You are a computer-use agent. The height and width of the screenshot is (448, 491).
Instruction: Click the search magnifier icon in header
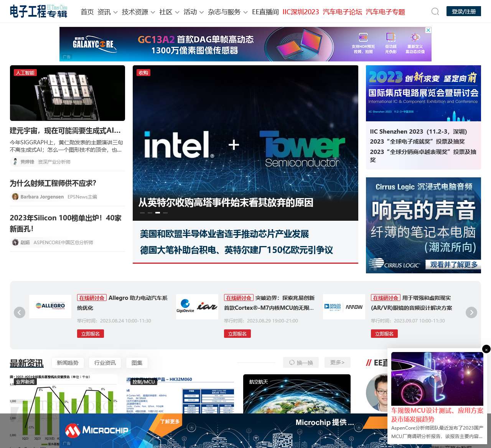pyautogui.click(x=435, y=12)
